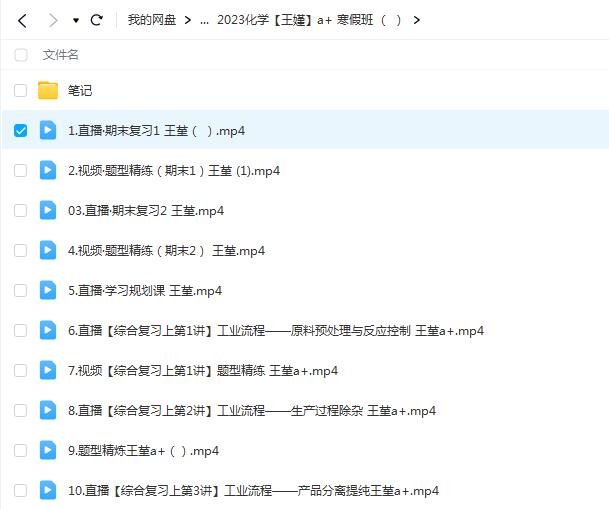Sort by 文件名 column header
The image size is (609, 509).
click(x=61, y=55)
